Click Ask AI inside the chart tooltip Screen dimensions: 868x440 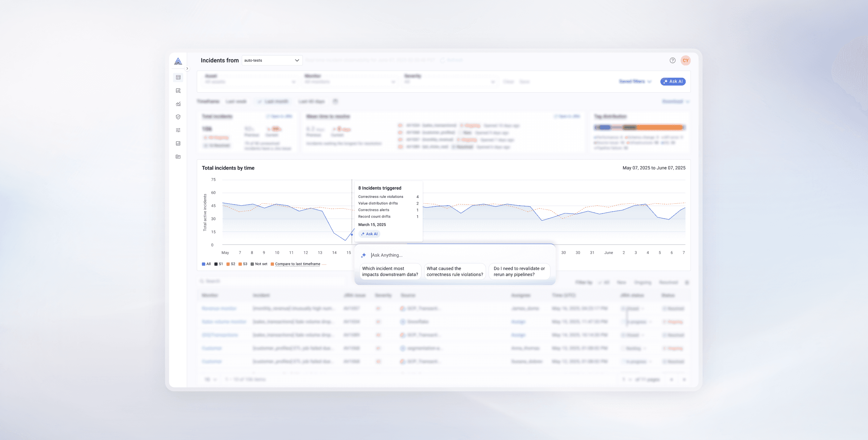[369, 234]
